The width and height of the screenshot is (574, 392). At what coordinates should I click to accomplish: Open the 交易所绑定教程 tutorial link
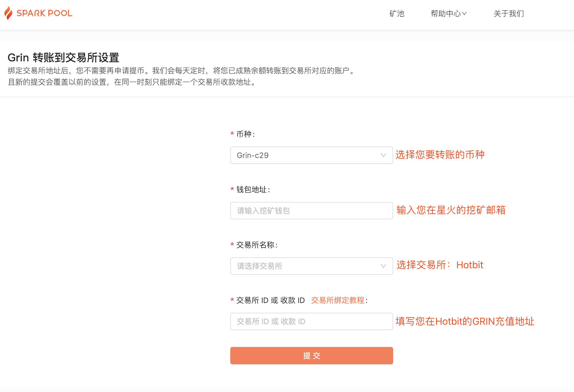pos(338,300)
